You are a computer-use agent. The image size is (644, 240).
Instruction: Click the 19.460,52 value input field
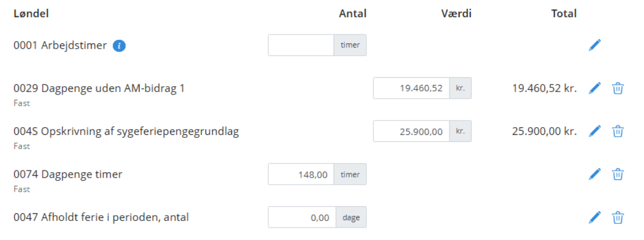411,89
